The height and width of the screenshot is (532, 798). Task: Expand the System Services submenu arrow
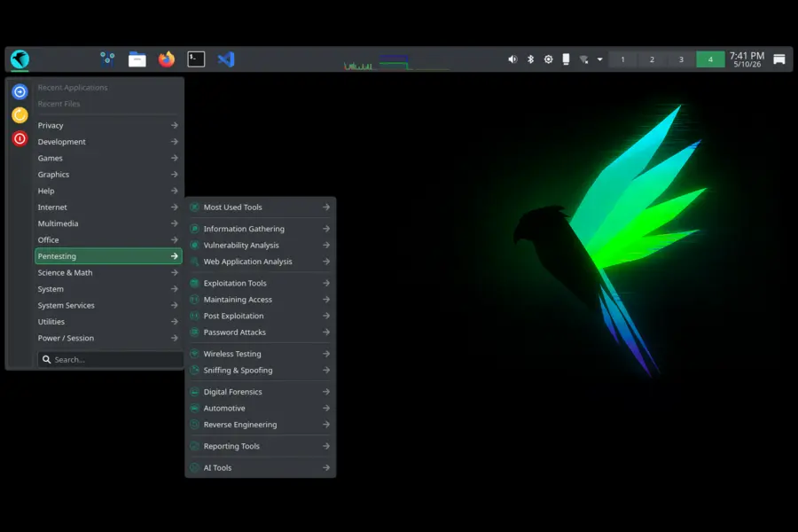[175, 305]
